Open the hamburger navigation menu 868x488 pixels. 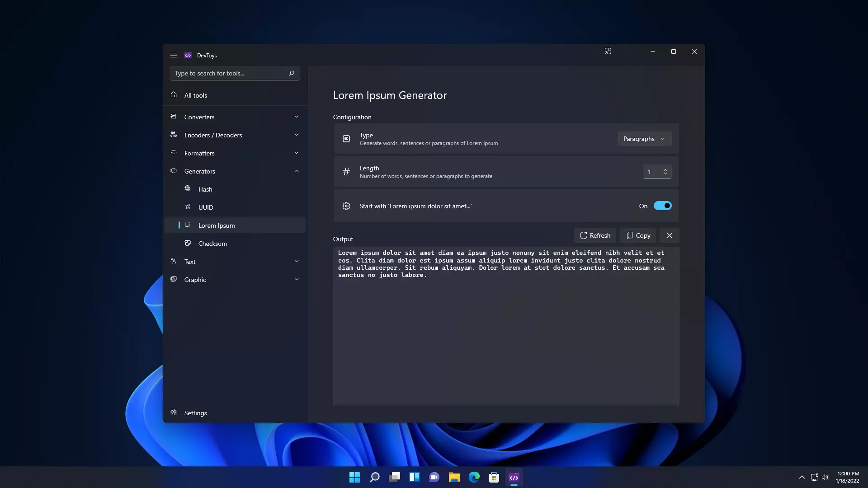tap(174, 55)
